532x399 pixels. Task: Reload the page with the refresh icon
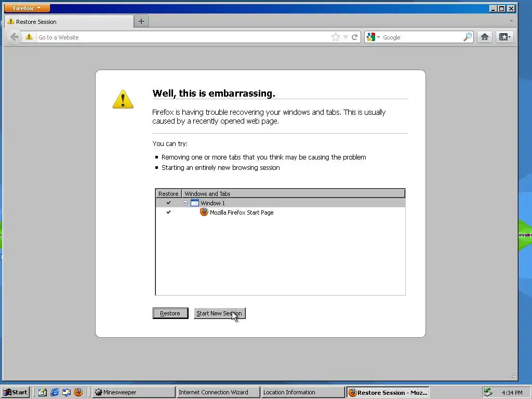[x=354, y=37]
